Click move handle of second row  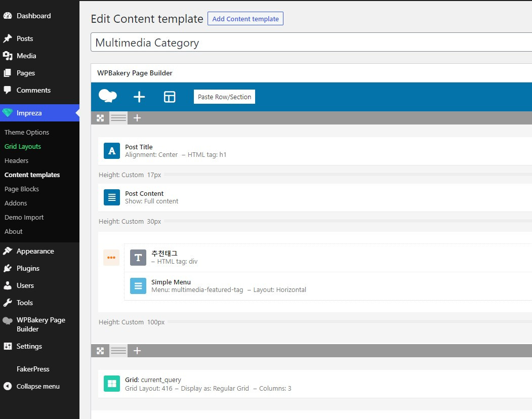pyautogui.click(x=100, y=351)
